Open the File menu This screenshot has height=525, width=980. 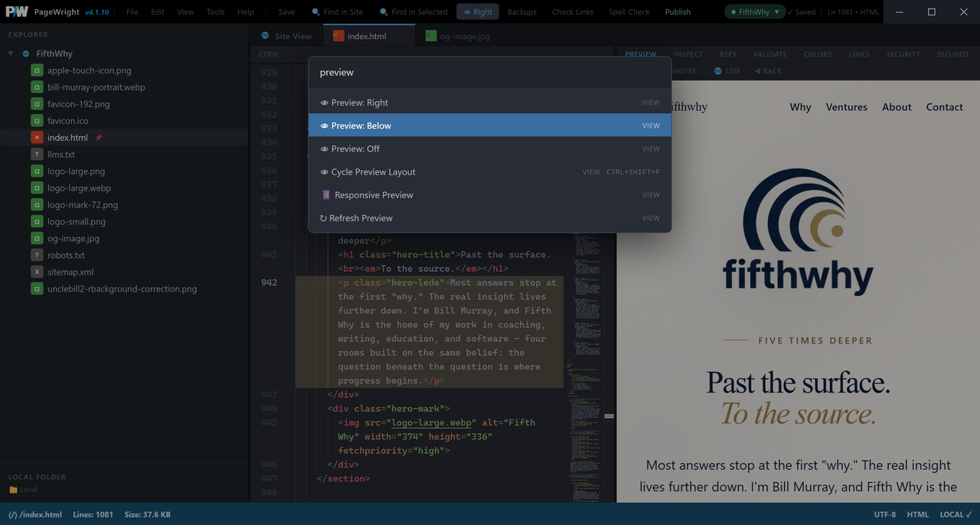pos(132,12)
